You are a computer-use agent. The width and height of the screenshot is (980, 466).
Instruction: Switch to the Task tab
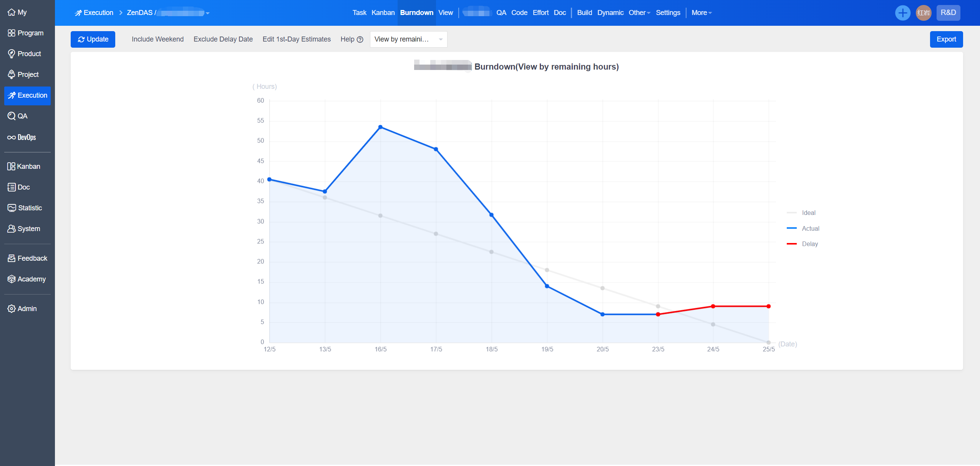click(359, 13)
